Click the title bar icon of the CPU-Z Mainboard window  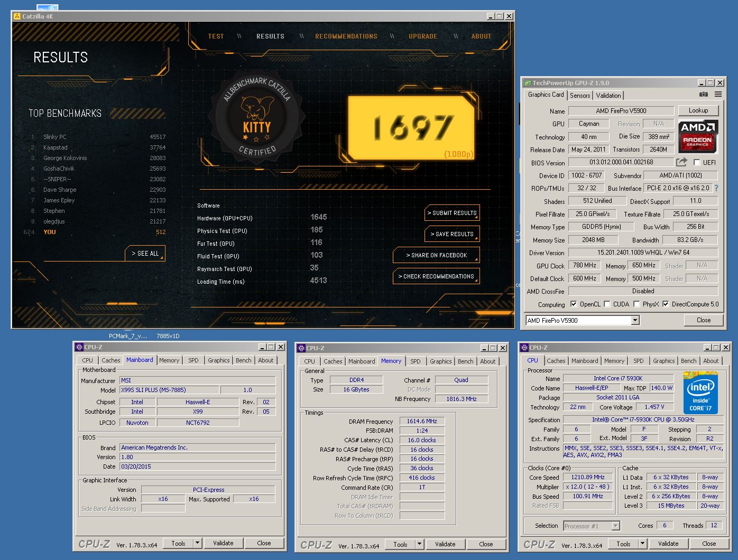pyautogui.click(x=79, y=347)
